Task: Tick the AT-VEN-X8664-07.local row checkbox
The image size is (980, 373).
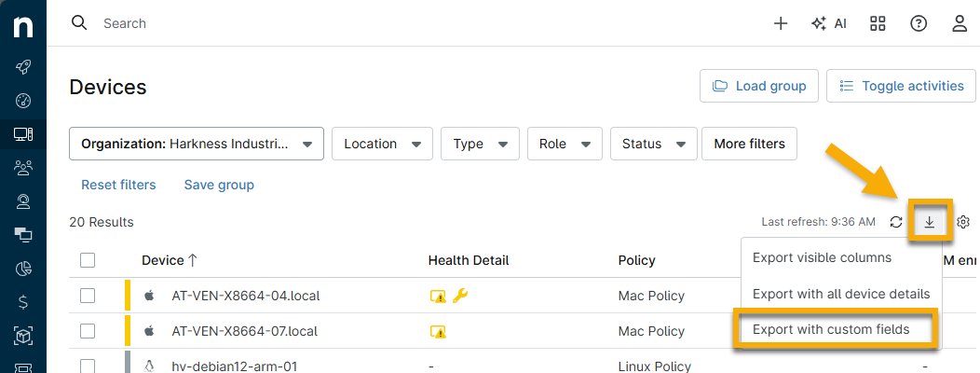Action: tap(88, 331)
